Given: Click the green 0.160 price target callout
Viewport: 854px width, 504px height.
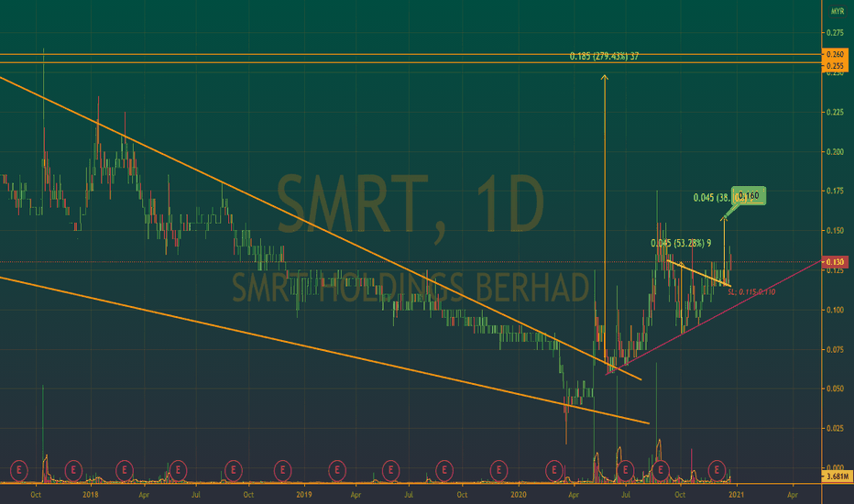Looking at the screenshot, I should click(x=749, y=195).
